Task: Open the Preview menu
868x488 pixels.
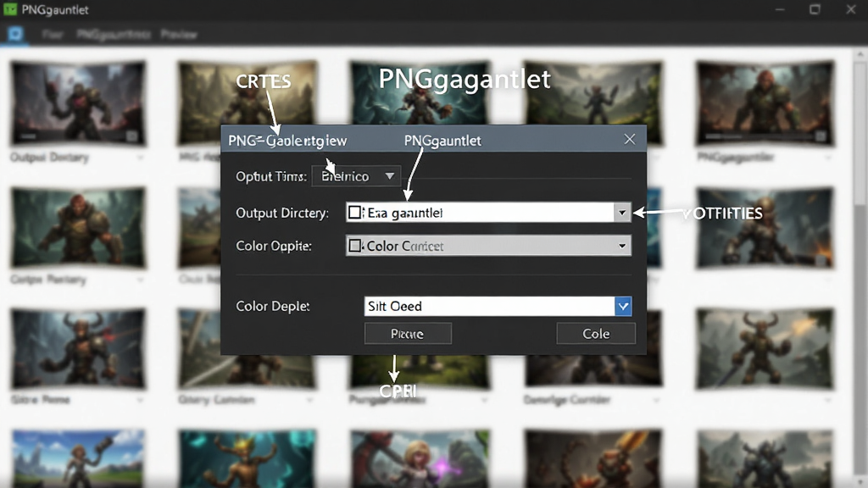Action: [x=179, y=34]
